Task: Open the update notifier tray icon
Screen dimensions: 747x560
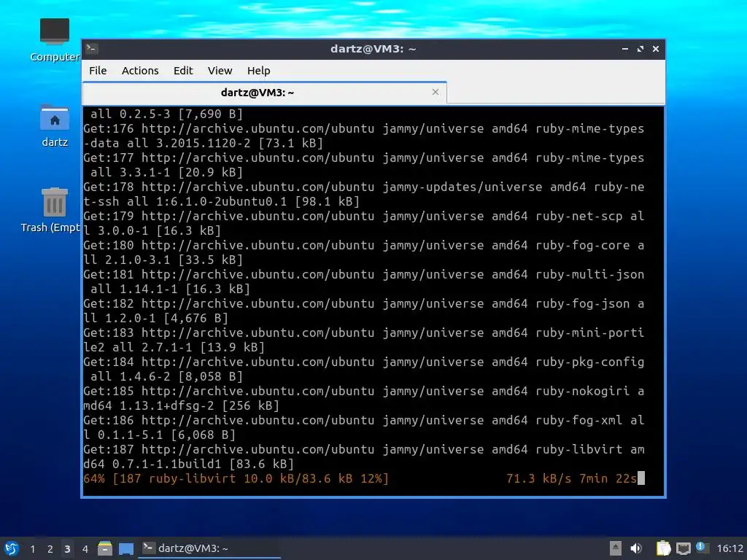Action: 702,548
